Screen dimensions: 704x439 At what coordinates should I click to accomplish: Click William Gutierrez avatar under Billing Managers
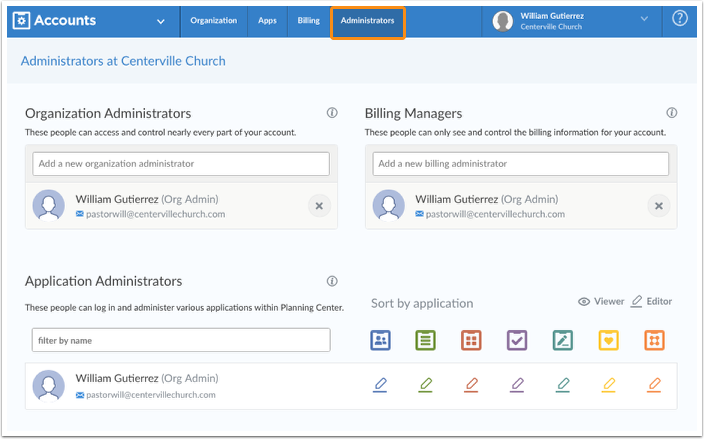pos(388,206)
